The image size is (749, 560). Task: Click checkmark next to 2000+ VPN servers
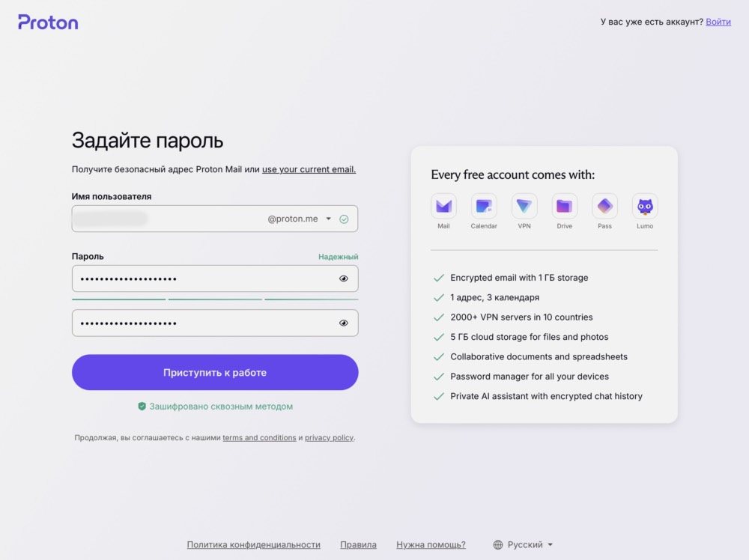pos(438,317)
